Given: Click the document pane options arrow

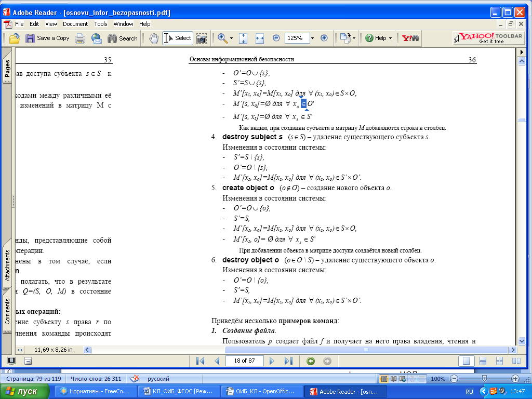Looking at the screenshot, I should (522, 52).
